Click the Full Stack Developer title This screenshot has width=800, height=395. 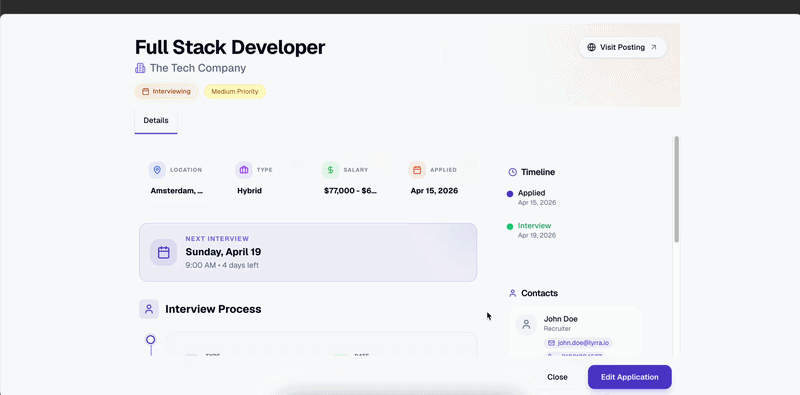pyautogui.click(x=230, y=47)
